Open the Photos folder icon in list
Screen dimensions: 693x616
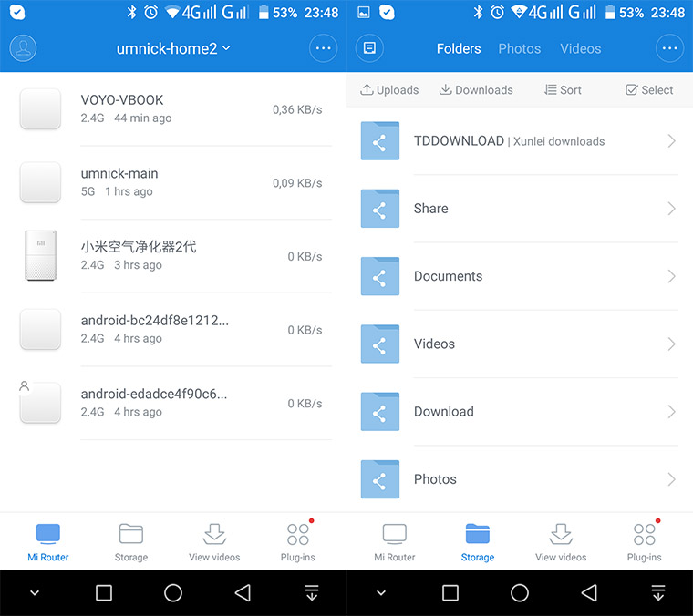(380, 479)
